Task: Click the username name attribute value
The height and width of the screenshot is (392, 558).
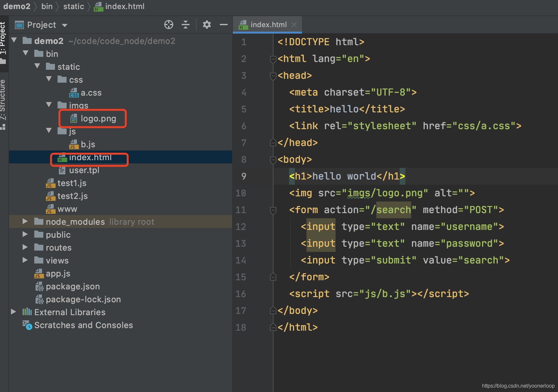Action: click(x=469, y=227)
